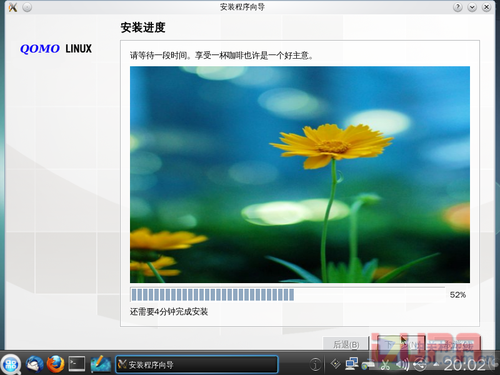The image size is (500, 375).
Task: Click the 安装程序向导 window title
Action: (242, 7)
